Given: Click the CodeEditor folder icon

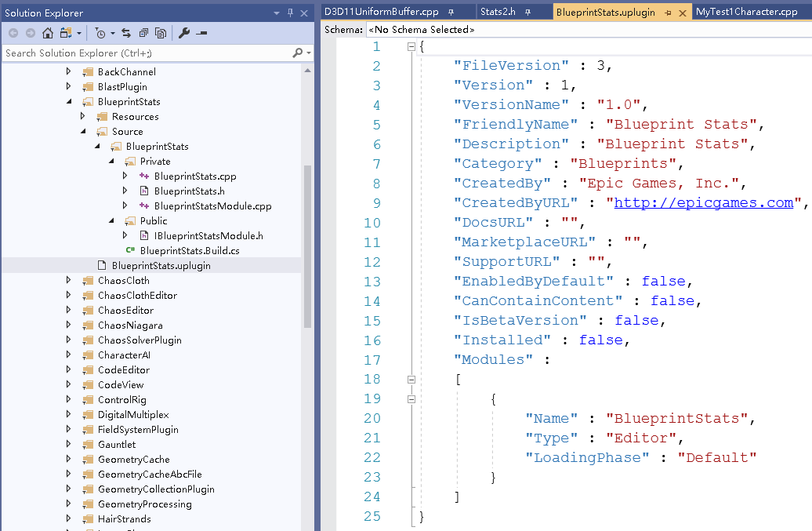Looking at the screenshot, I should (x=88, y=370).
